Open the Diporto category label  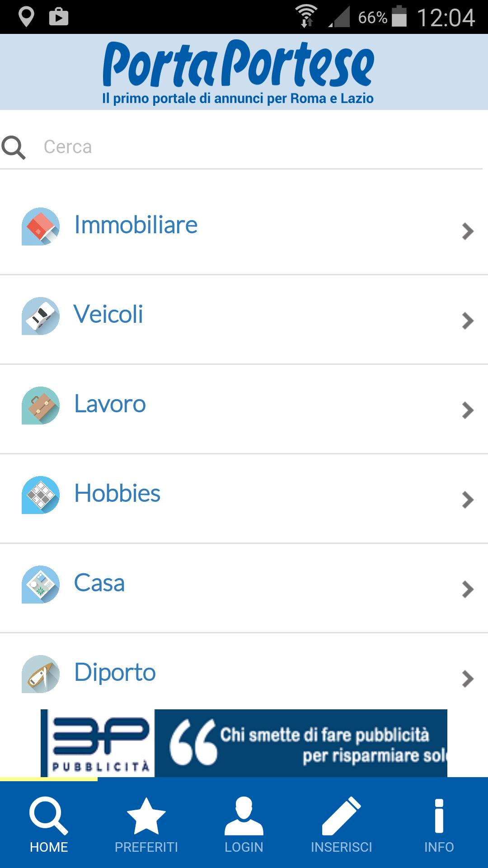[115, 672]
